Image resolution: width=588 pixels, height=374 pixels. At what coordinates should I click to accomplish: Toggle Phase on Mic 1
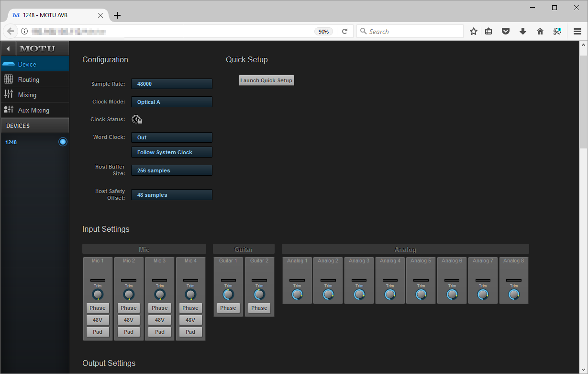98,308
